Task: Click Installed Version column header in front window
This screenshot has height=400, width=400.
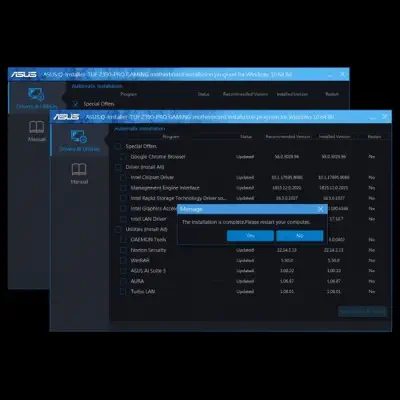Action: (x=334, y=137)
